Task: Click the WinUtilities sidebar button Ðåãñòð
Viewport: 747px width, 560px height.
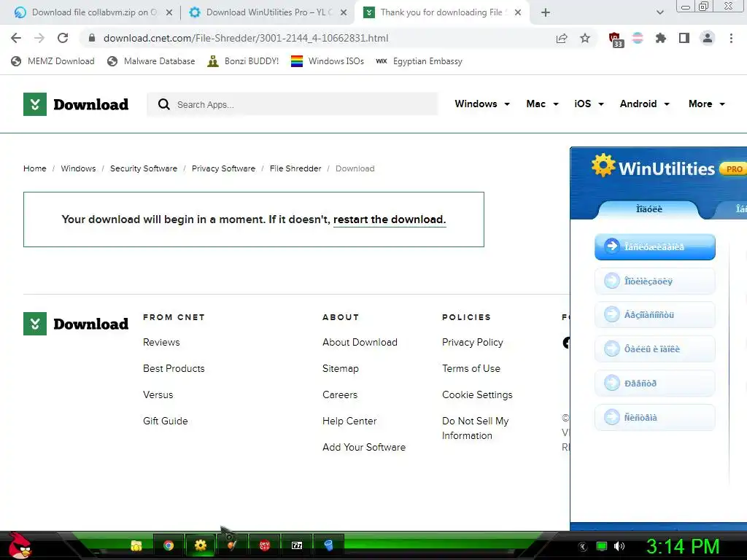Action: click(x=654, y=384)
